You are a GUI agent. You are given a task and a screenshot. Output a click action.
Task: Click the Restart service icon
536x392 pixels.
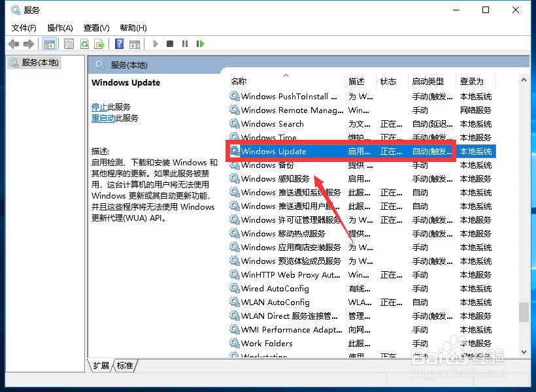(x=200, y=44)
